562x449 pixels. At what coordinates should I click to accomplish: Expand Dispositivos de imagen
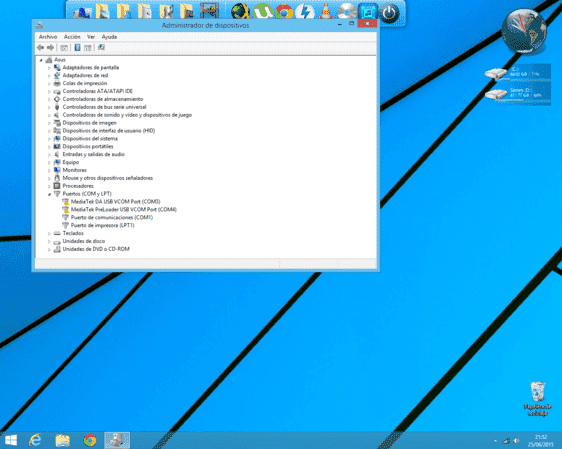(x=49, y=123)
